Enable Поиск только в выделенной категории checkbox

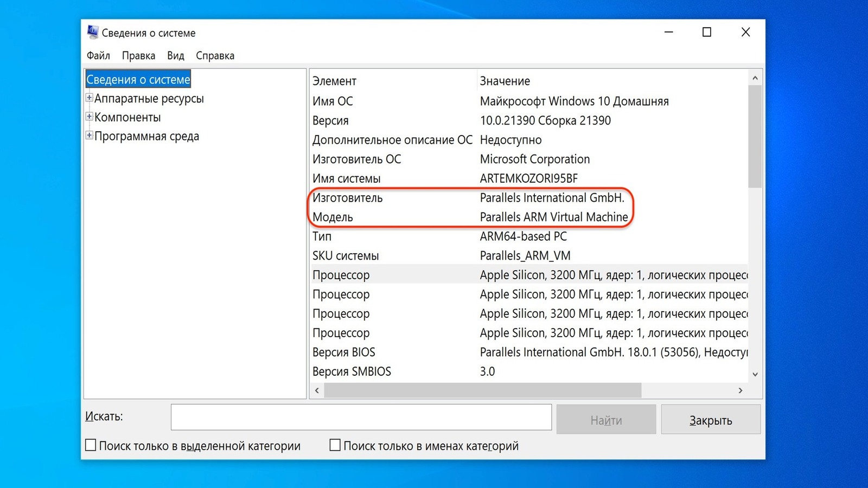click(x=91, y=445)
